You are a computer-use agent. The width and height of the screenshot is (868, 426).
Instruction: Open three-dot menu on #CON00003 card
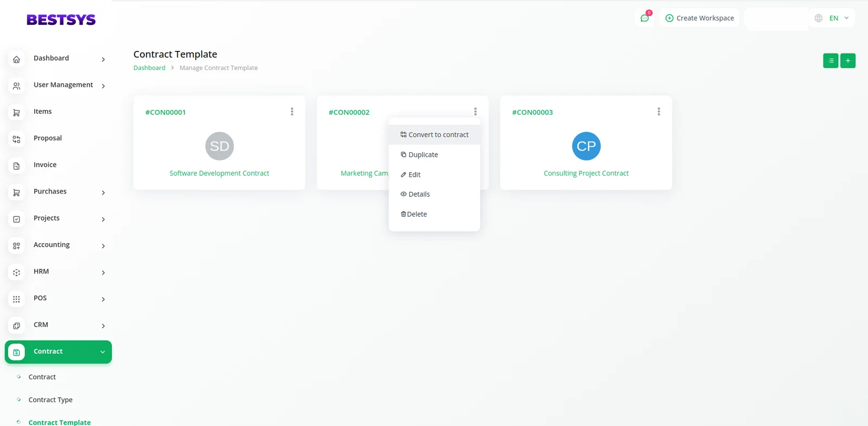(x=659, y=112)
